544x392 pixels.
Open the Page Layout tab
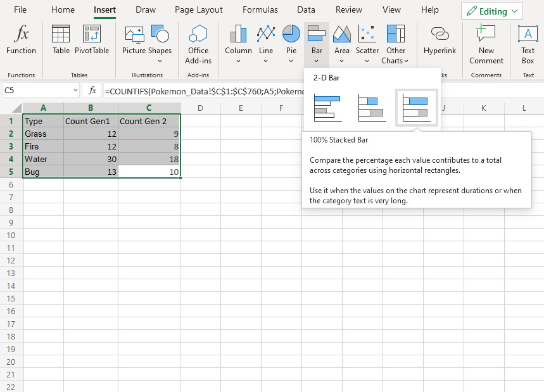click(199, 10)
